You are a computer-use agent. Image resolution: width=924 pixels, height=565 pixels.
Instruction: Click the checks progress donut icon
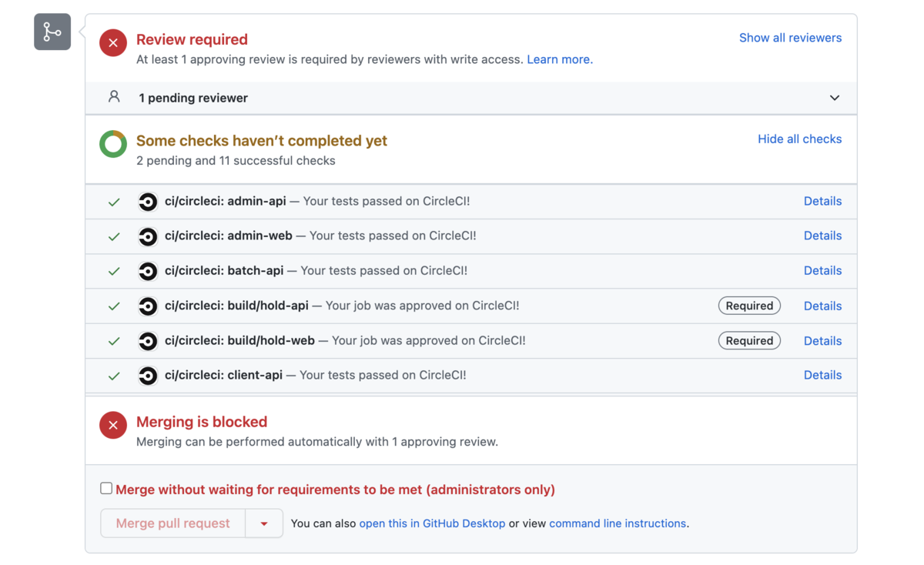[113, 144]
